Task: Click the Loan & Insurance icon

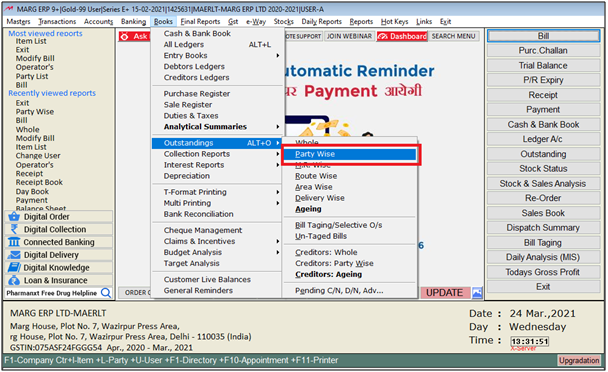Action: [x=14, y=280]
